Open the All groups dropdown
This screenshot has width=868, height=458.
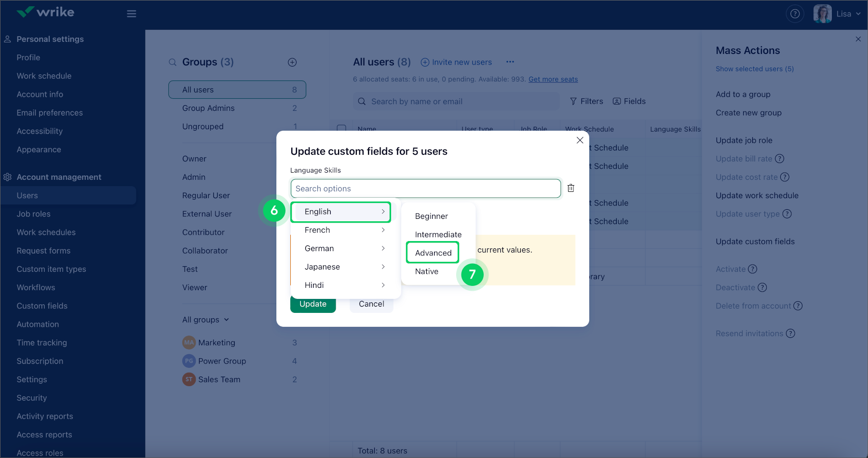pyautogui.click(x=206, y=320)
